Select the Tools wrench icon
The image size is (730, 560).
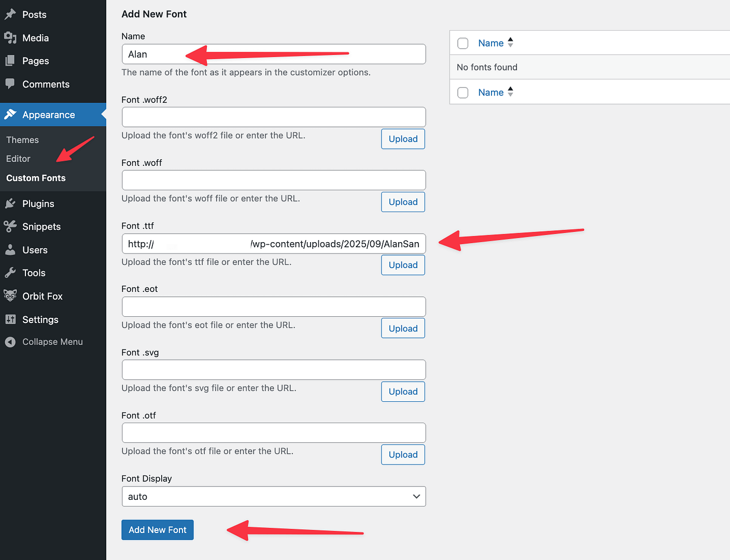pyautogui.click(x=10, y=272)
